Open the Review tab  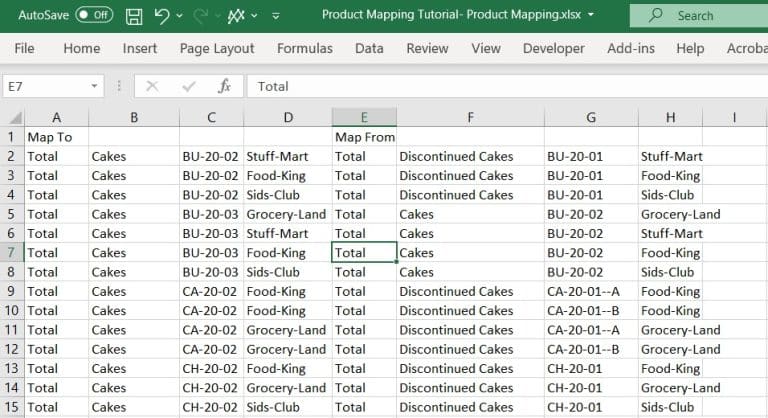[427, 48]
